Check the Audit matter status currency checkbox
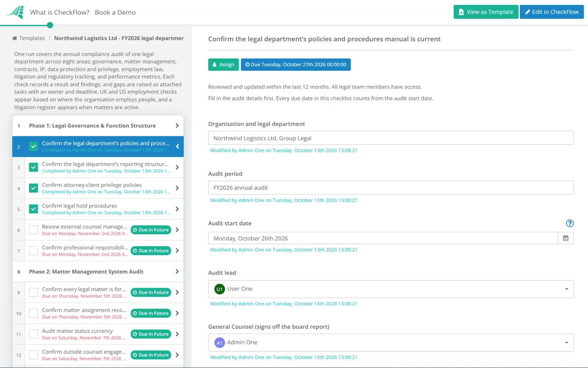Image resolution: width=588 pixels, height=368 pixels. coord(34,334)
